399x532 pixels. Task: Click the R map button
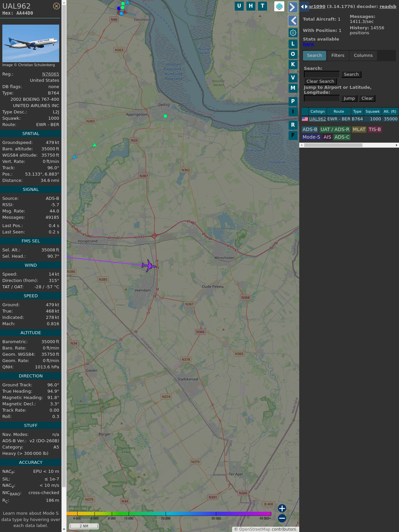(293, 125)
